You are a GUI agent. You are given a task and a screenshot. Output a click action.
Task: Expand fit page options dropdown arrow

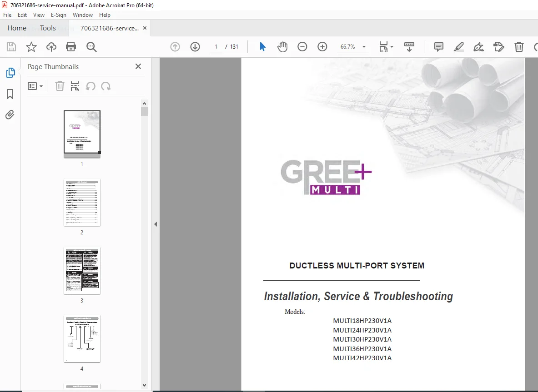click(392, 47)
